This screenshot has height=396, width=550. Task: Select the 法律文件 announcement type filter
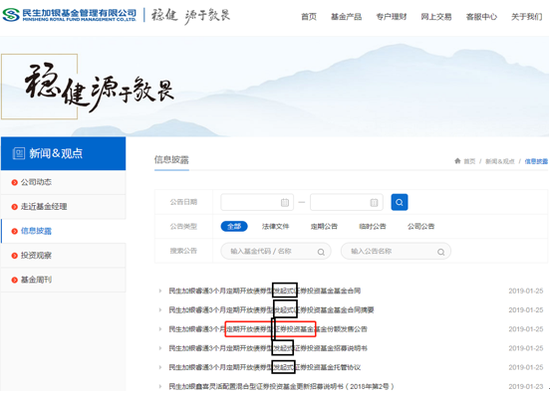point(275,227)
